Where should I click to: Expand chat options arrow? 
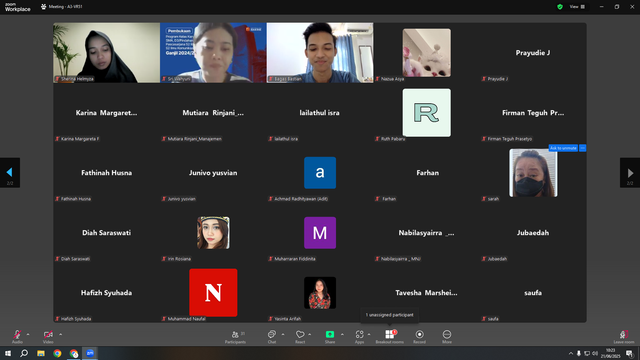pos(283,334)
